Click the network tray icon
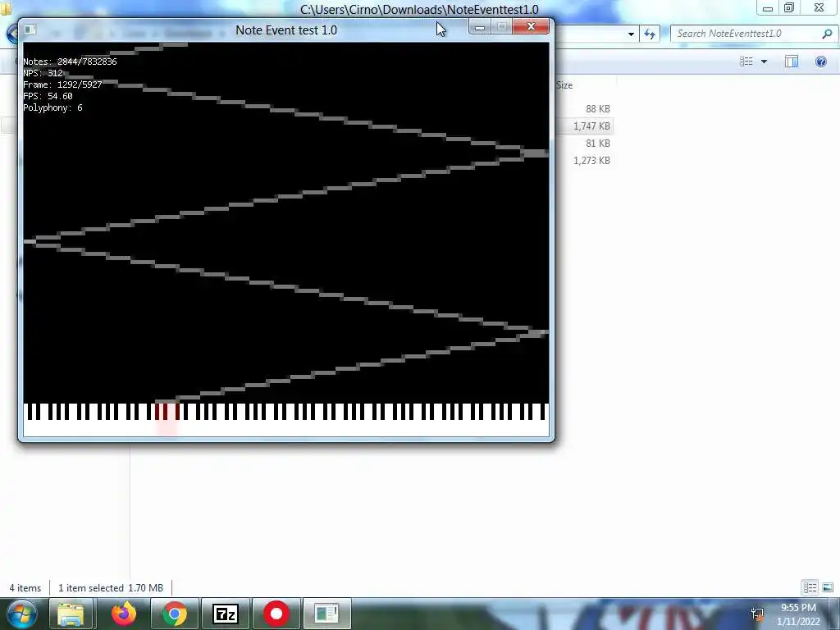 click(757, 614)
